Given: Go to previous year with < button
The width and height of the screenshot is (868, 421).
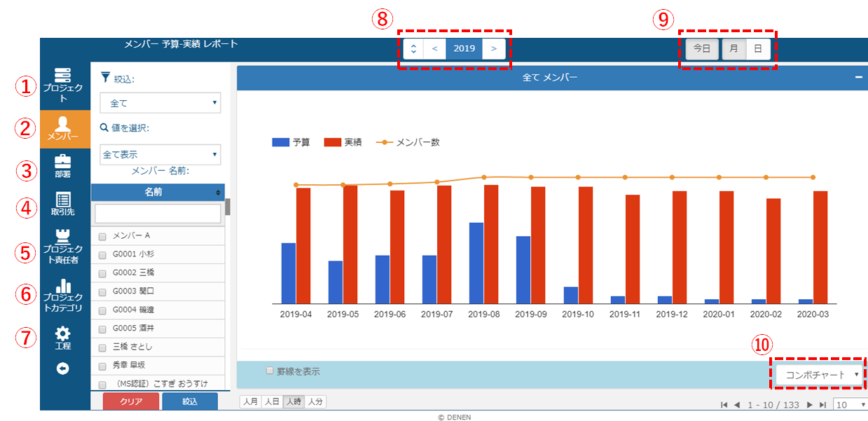Looking at the screenshot, I should click(434, 49).
